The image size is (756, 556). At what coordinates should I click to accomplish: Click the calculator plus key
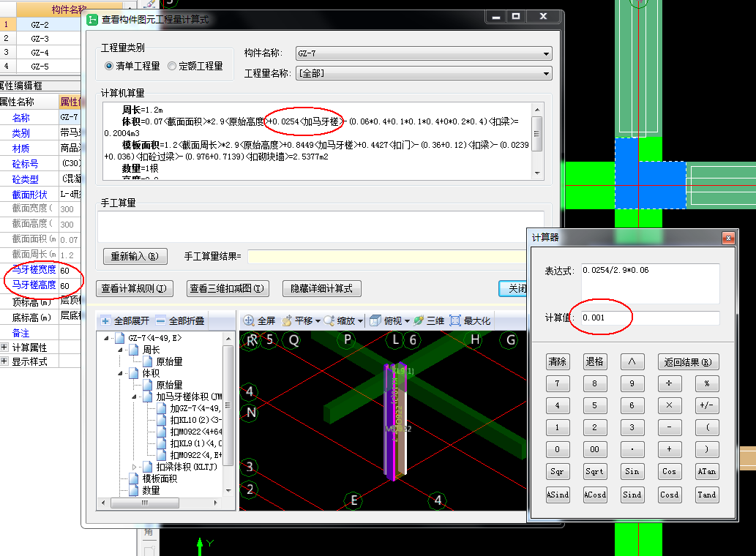coord(669,449)
